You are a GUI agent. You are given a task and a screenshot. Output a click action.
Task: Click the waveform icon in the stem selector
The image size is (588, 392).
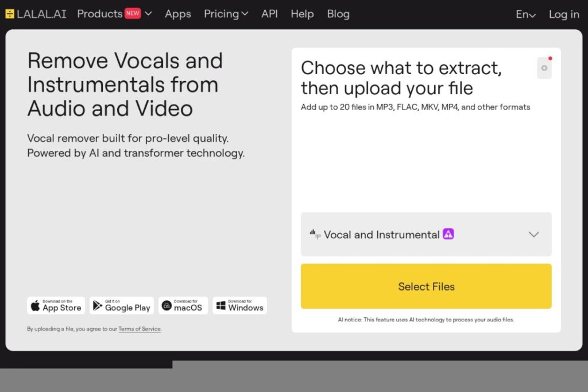pos(315,234)
